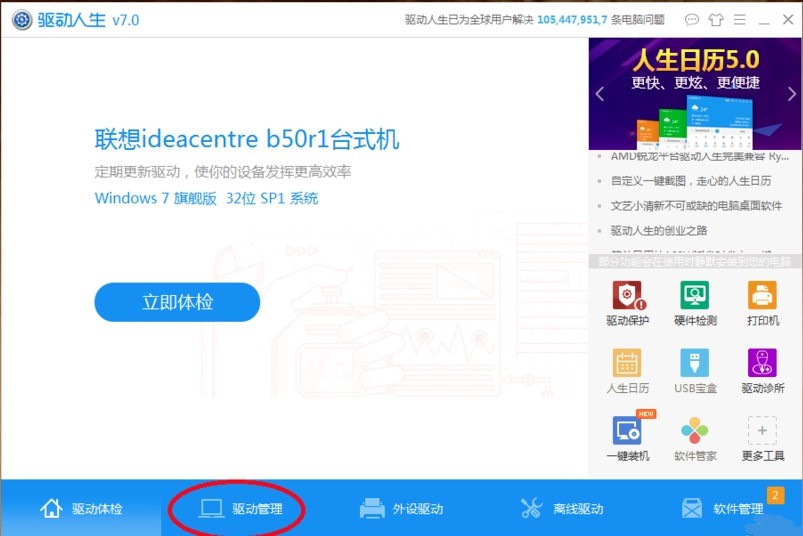Open the 驱动人生的创业之路 news link
Viewport: 803px width, 536px height.
[659, 230]
